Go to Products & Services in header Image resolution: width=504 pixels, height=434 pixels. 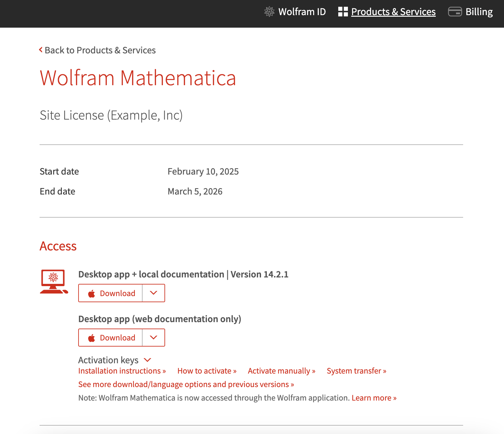point(393,12)
